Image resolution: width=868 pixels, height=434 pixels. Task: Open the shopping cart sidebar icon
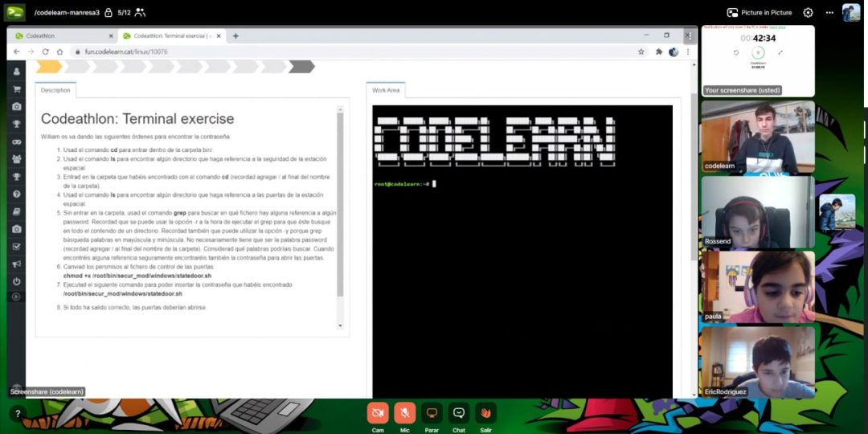pyautogui.click(x=17, y=89)
